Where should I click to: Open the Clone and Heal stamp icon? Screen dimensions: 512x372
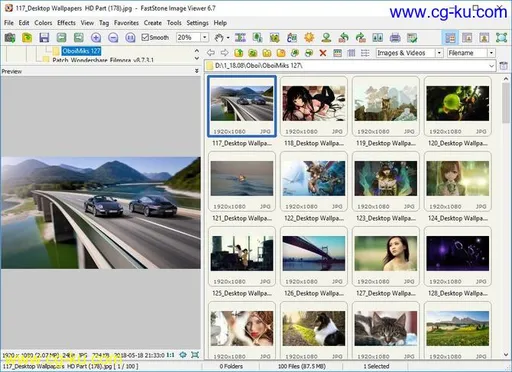tap(326, 37)
